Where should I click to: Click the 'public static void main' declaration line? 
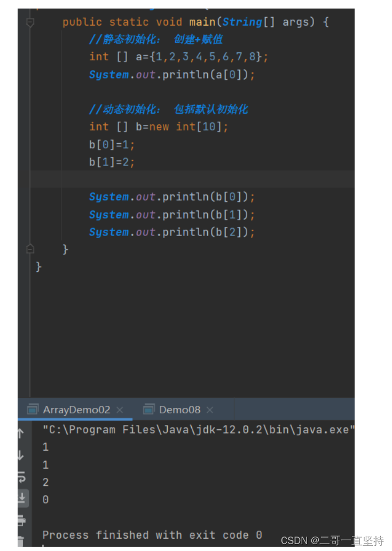pos(196,22)
